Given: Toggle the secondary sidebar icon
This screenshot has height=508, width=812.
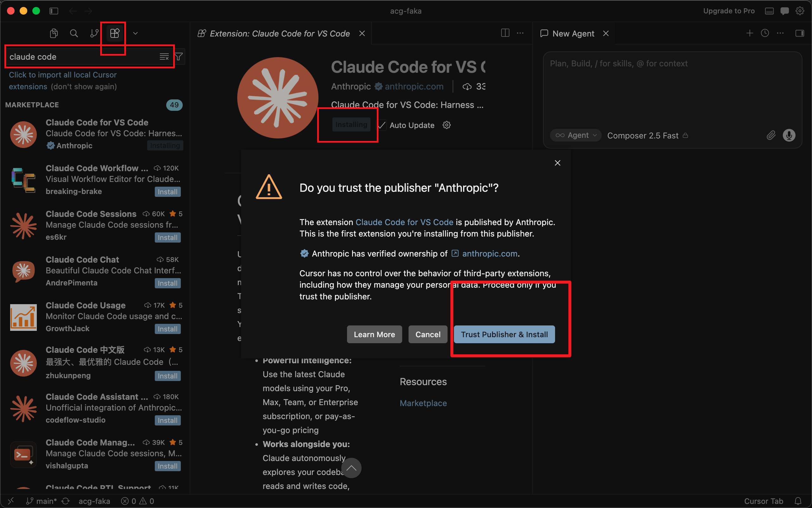Looking at the screenshot, I should (800, 33).
